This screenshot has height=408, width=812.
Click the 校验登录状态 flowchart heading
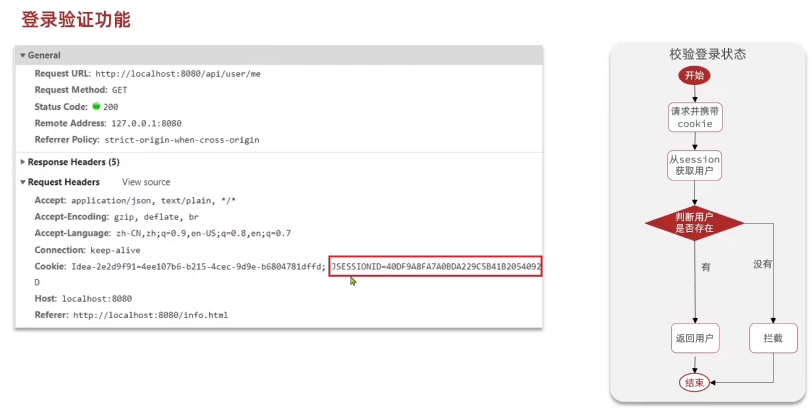click(x=707, y=54)
